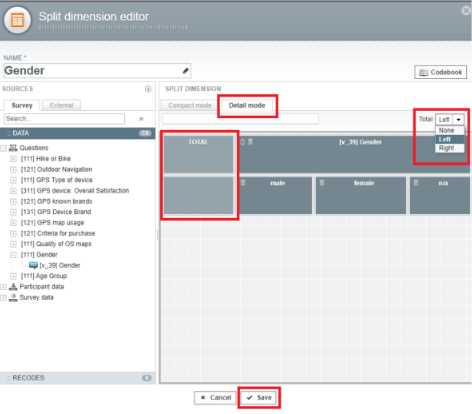Click the sources Search field
The height and width of the screenshot is (414, 472).
65,119
